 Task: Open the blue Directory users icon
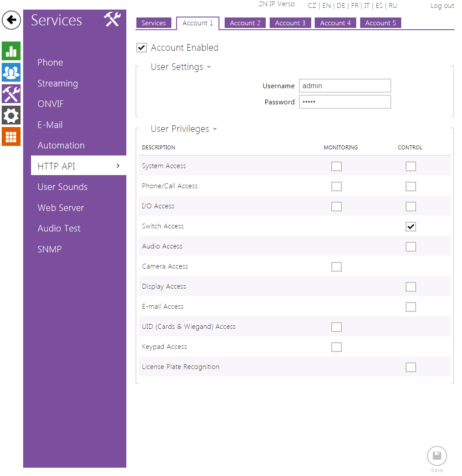click(11, 72)
